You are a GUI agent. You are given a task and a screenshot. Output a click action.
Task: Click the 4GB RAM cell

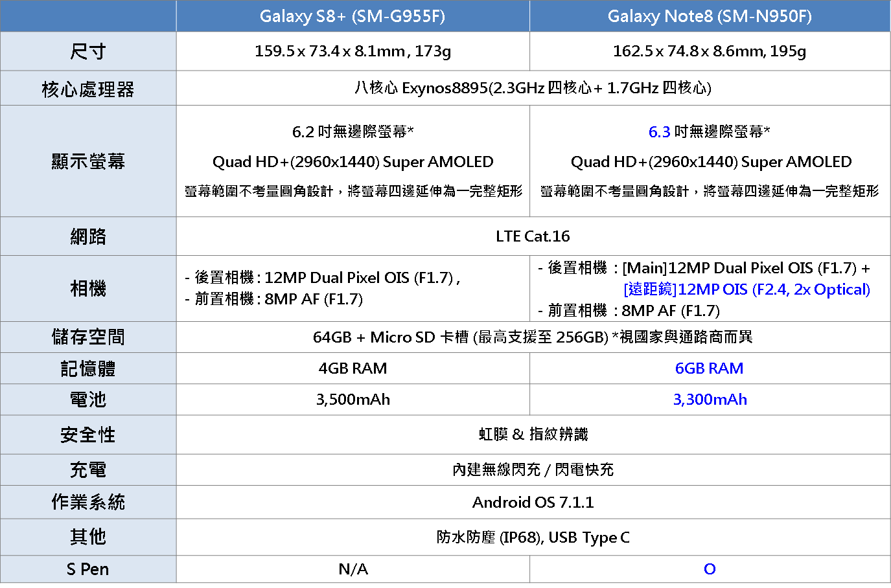[353, 368]
